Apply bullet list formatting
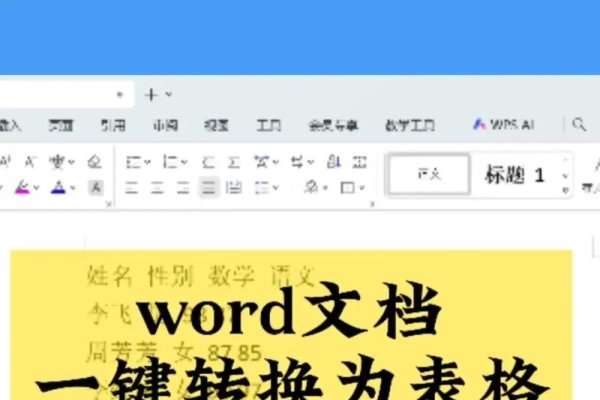The image size is (600, 400). click(x=134, y=162)
